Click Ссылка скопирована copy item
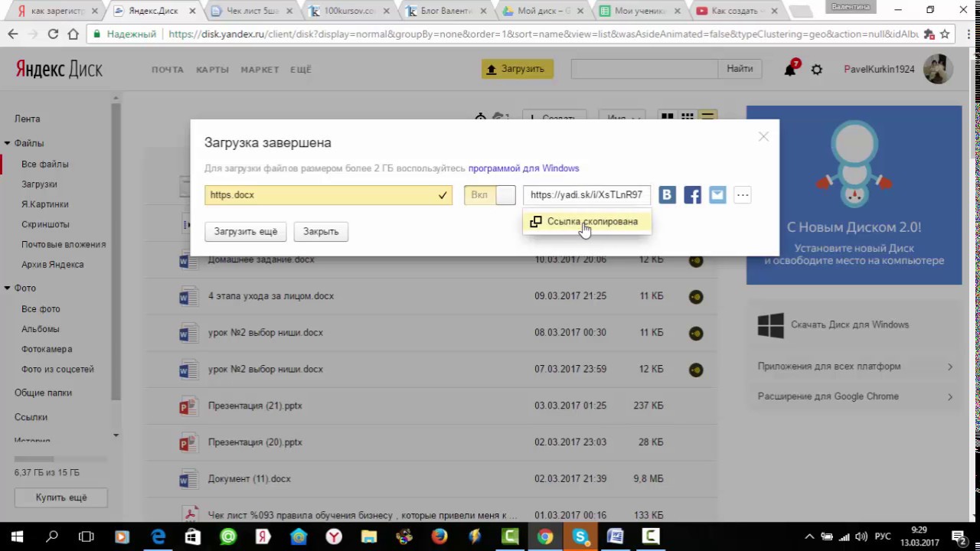980x551 pixels. tap(586, 221)
